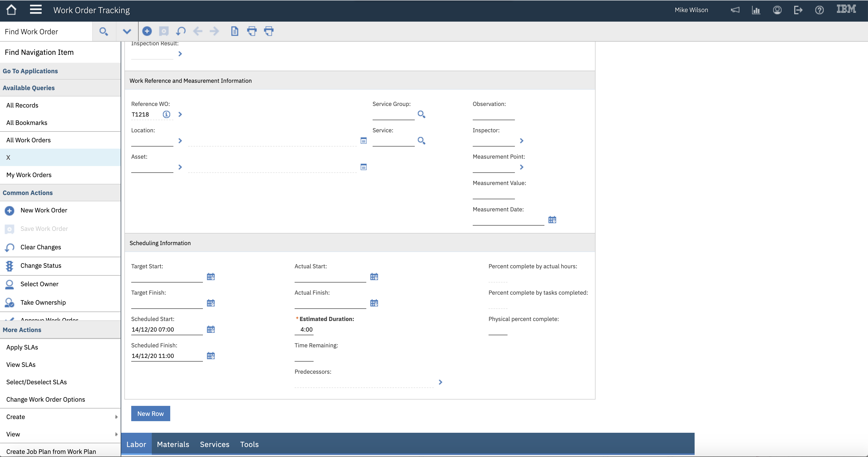Open the hamburger navigation menu
Image resolution: width=868 pixels, height=457 pixels.
click(36, 10)
